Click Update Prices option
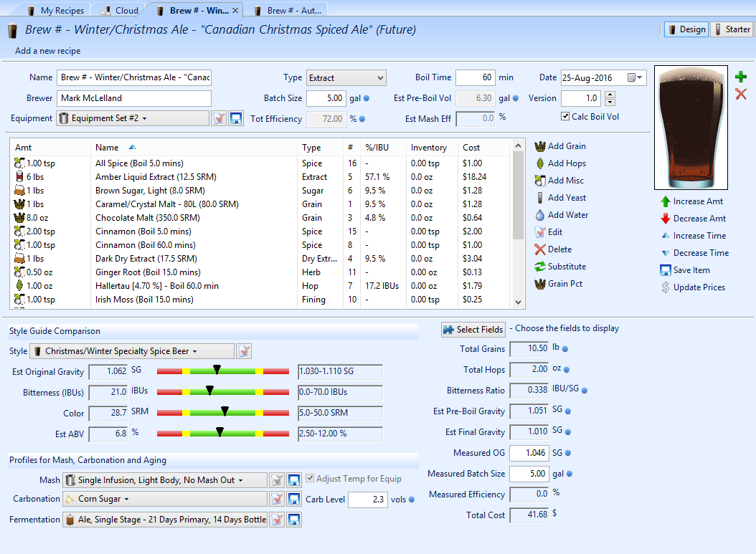This screenshot has width=756, height=554. point(693,287)
